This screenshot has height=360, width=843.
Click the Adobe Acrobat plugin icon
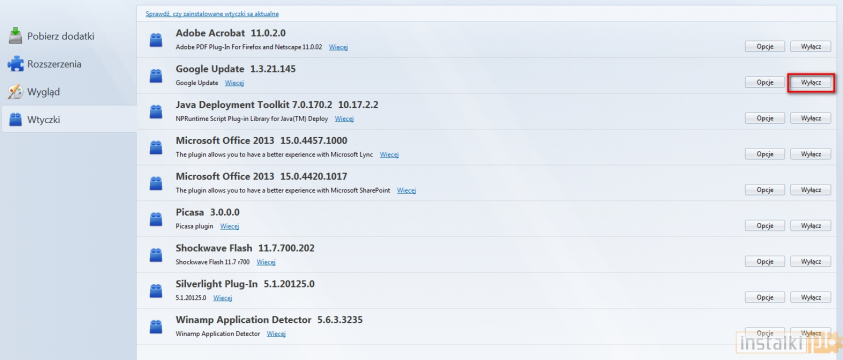(x=156, y=39)
